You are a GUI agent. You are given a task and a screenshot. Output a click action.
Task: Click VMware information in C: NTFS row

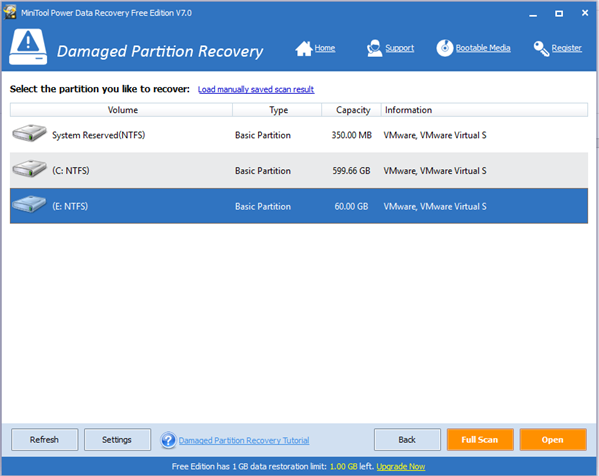coord(435,171)
